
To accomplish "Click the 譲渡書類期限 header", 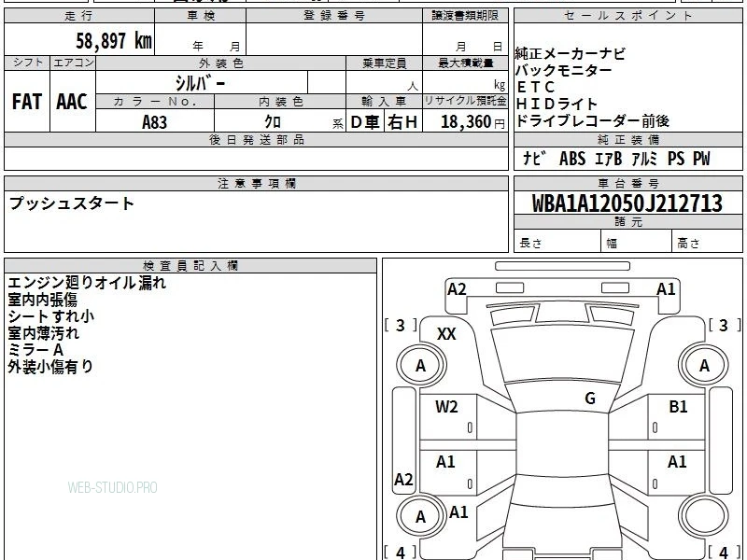I will tap(465, 16).
